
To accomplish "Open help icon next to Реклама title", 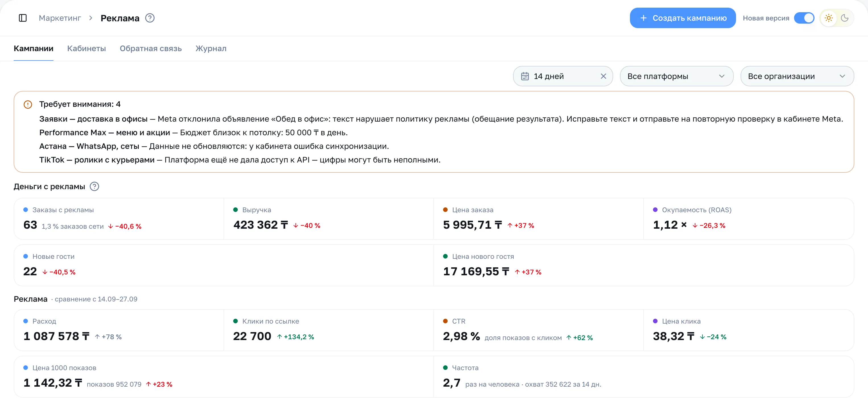I will tap(150, 18).
